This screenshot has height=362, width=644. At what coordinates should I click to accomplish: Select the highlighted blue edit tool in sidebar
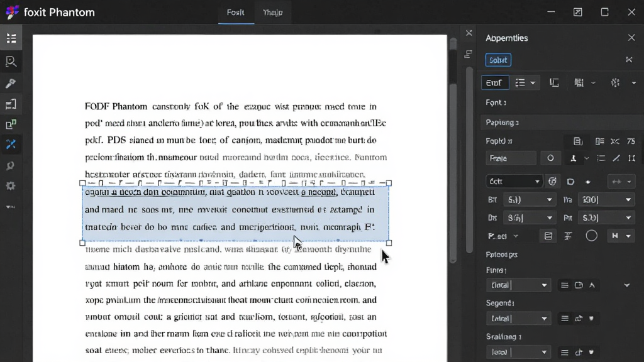point(11,145)
